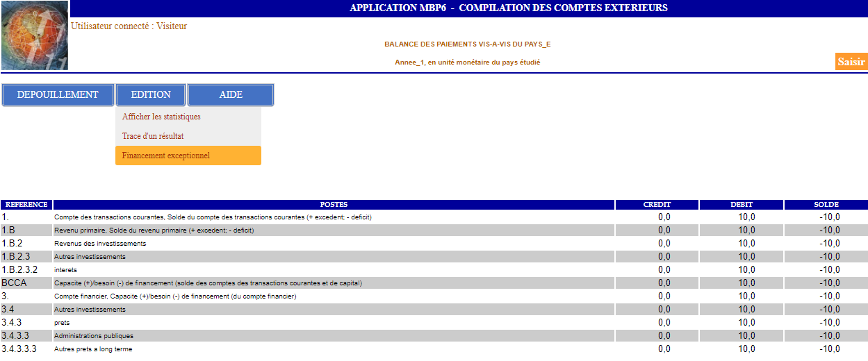Select Financement exceptionnel menu item
The width and height of the screenshot is (868, 361).
coord(166,156)
